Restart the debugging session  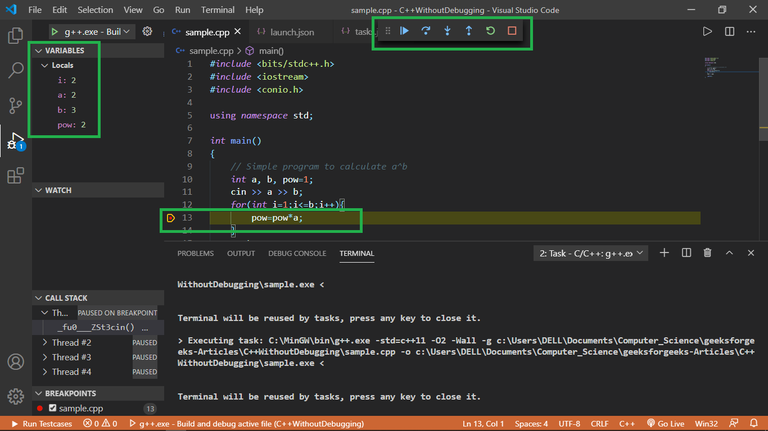click(490, 31)
